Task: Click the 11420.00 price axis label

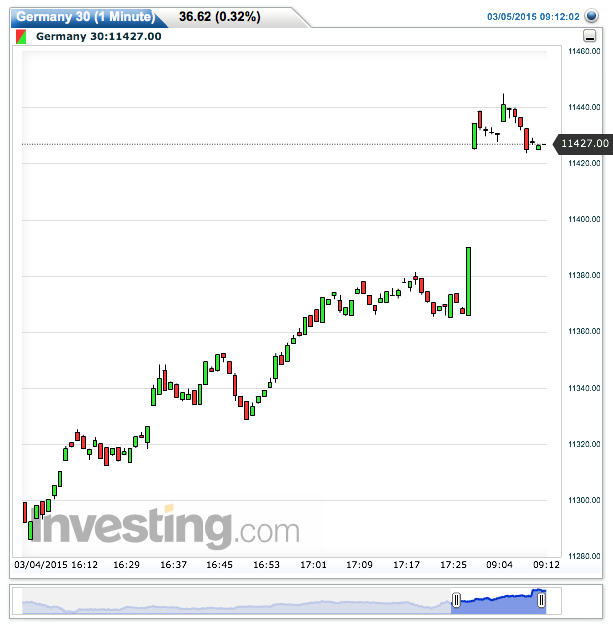Action: (584, 163)
